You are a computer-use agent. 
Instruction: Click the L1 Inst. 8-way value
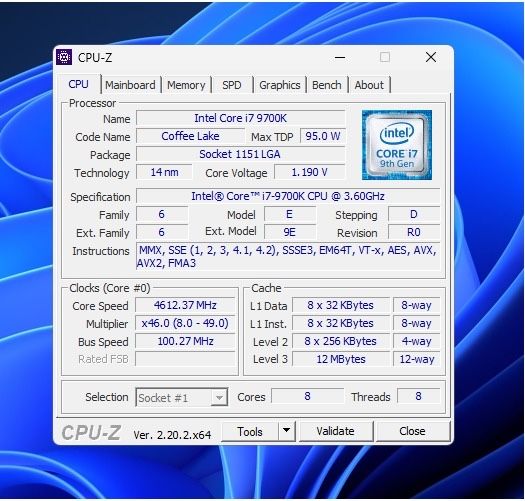pos(417,323)
